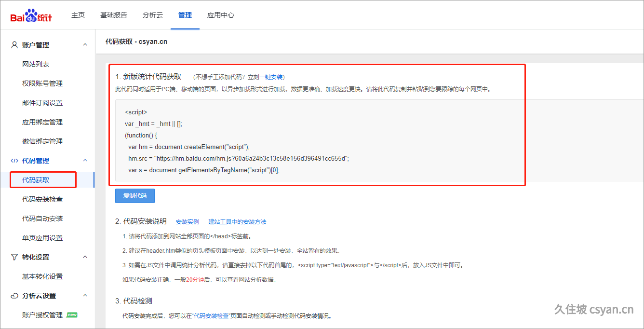Screen dimensions: 644x329
Task: Click the 分析云设置 section label
Action: (39, 296)
